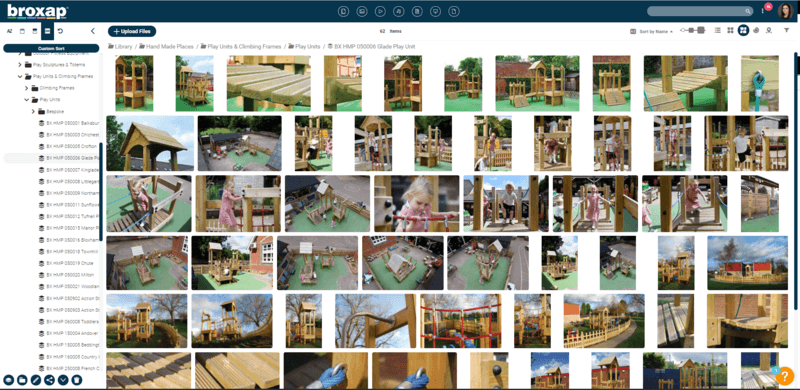Image resolution: width=800 pixels, height=390 pixels.
Task: Filter by video using the play icon
Action: click(381, 11)
